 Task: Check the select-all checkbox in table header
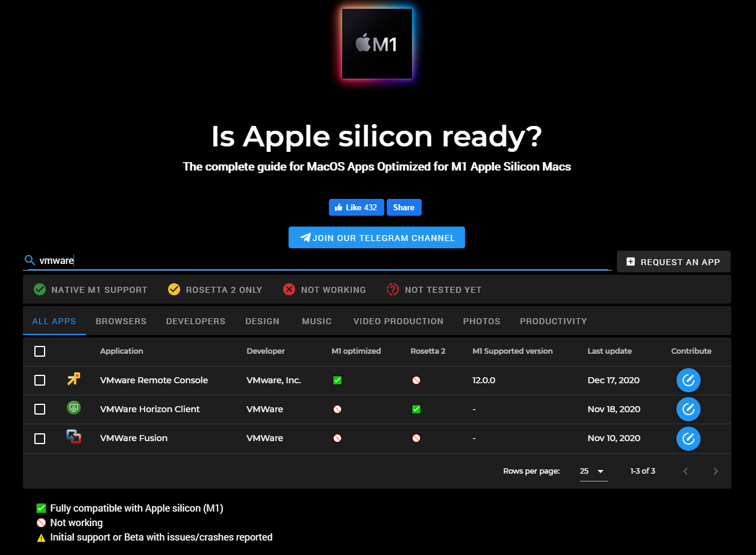point(40,351)
